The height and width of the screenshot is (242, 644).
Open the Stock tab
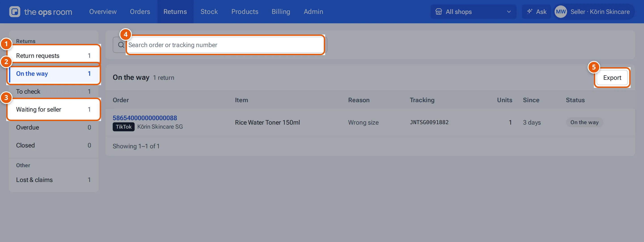[x=209, y=11]
